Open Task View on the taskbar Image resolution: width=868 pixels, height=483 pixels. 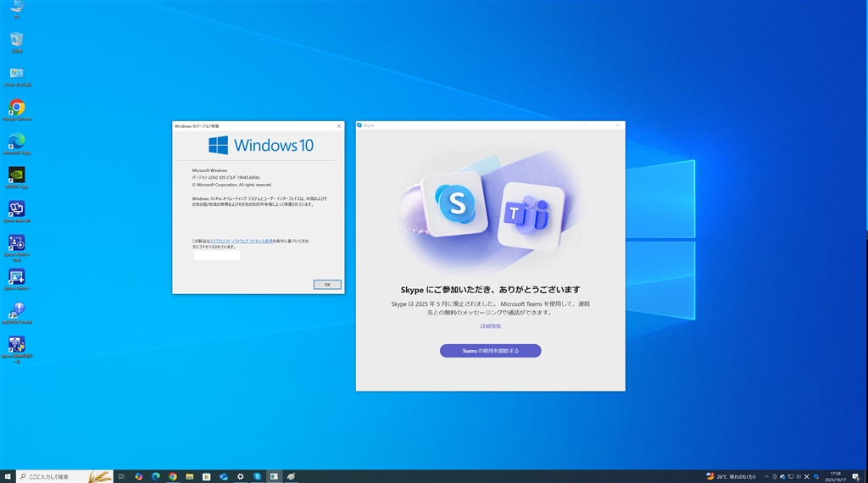121,476
